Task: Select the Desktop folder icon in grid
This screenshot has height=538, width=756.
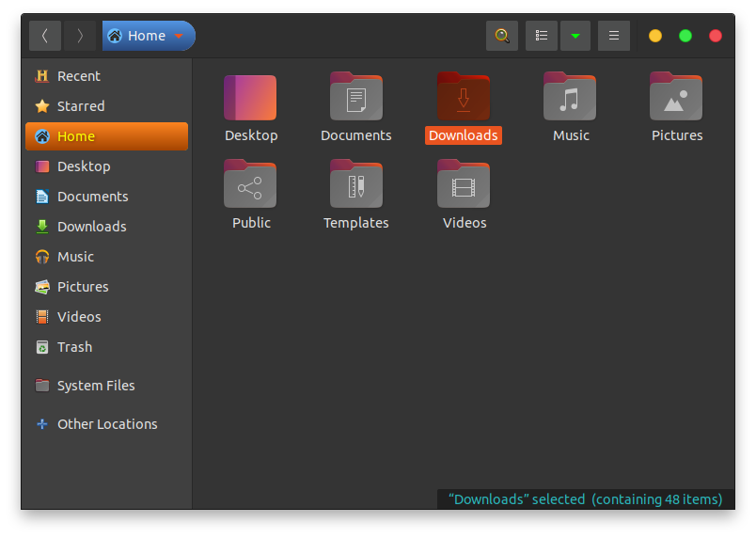Action: (250, 98)
